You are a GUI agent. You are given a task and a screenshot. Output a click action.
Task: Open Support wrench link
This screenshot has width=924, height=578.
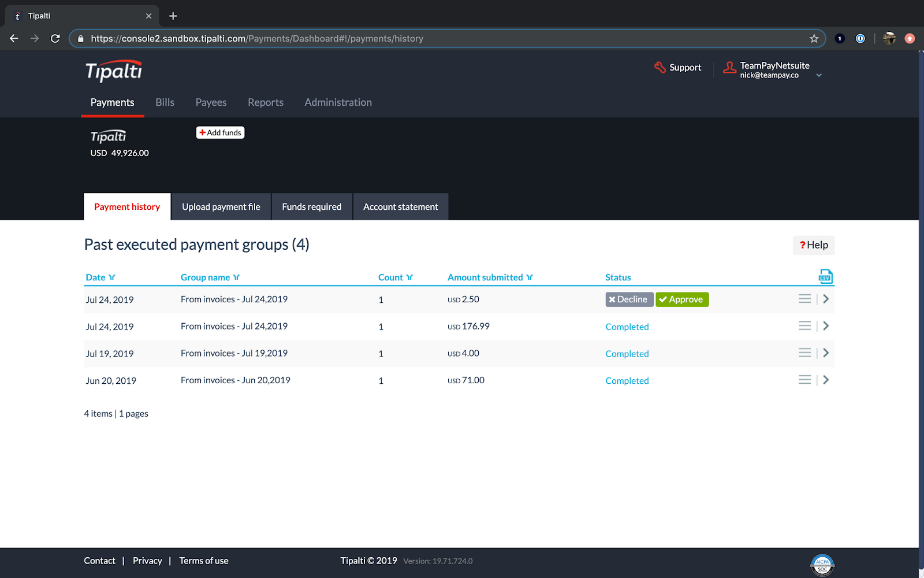coord(678,68)
